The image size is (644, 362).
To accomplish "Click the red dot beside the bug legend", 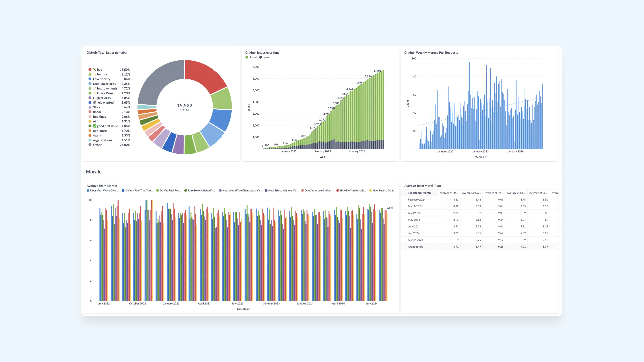I will click(x=90, y=69).
